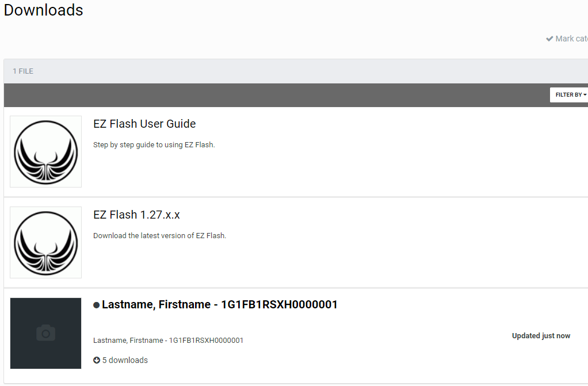
Task: Click the unread dot before Lastname, Firstname
Action: pyautogui.click(x=97, y=305)
